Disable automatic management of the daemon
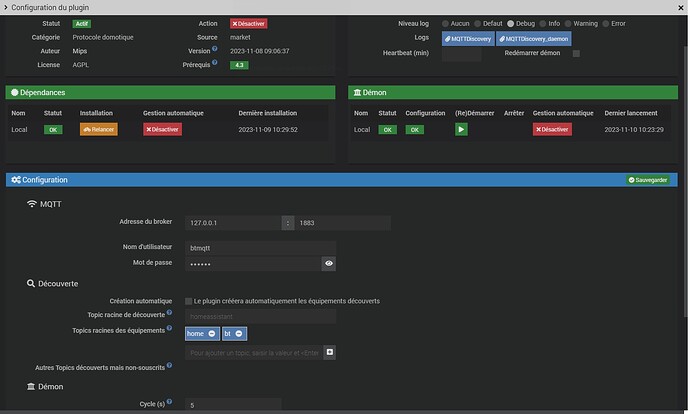690x414 pixels. (x=552, y=129)
